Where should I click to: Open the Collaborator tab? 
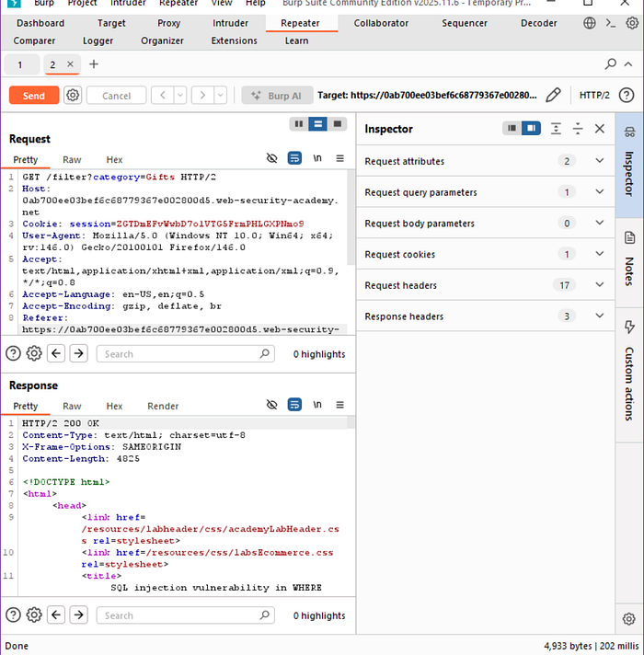(x=381, y=23)
